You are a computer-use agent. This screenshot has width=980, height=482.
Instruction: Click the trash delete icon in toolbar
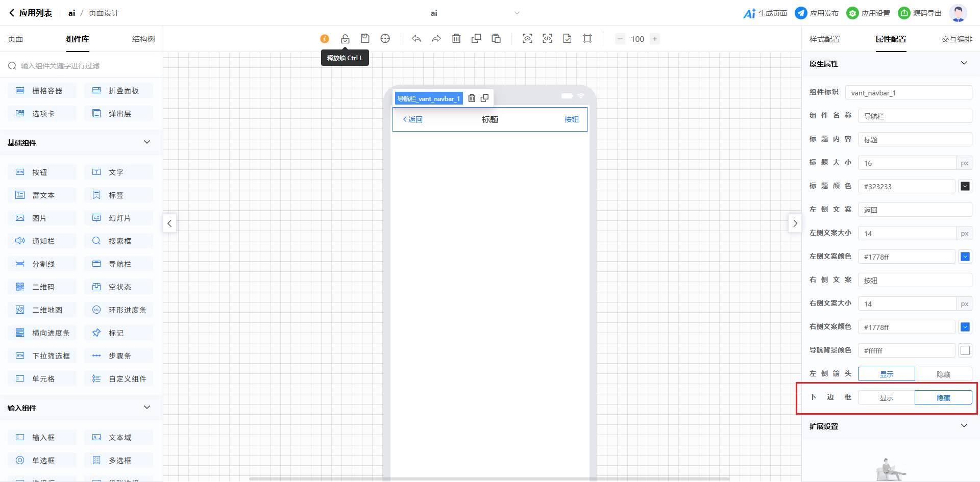click(x=456, y=39)
